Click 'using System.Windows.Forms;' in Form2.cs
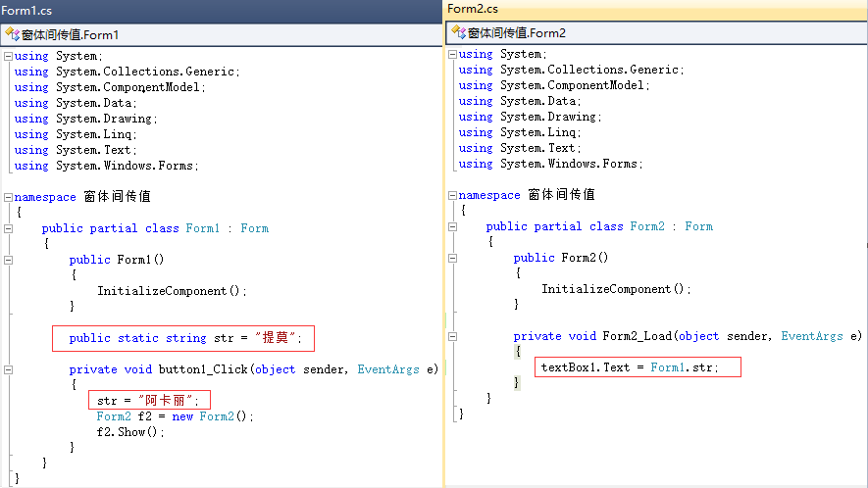Image resolution: width=868 pixels, height=488 pixels. pyautogui.click(x=550, y=164)
